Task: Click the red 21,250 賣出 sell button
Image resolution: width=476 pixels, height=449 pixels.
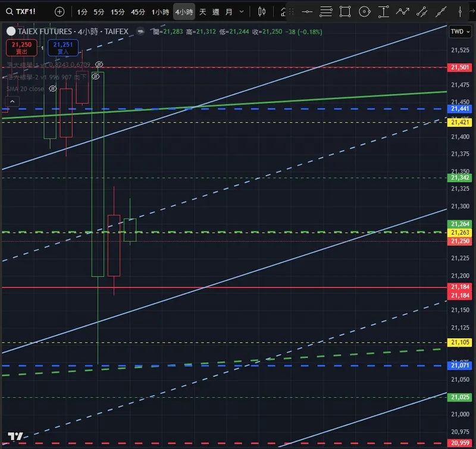Action: [21, 48]
